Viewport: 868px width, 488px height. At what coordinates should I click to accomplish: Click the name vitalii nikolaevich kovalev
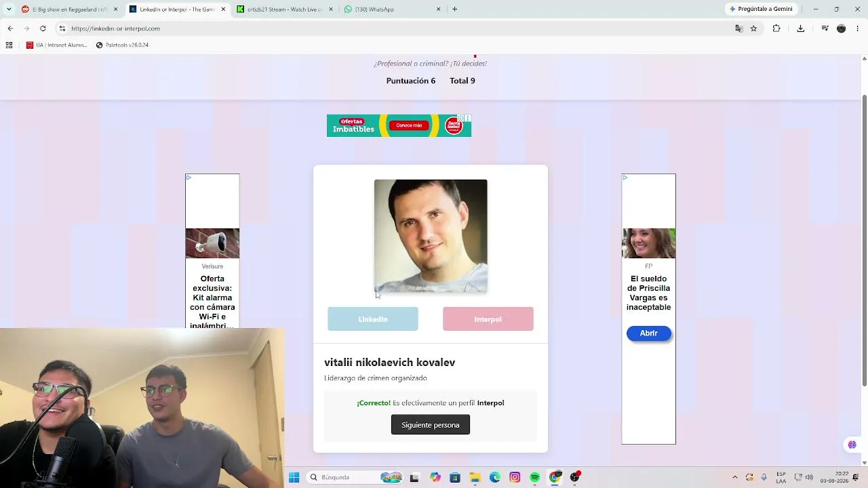390,363
